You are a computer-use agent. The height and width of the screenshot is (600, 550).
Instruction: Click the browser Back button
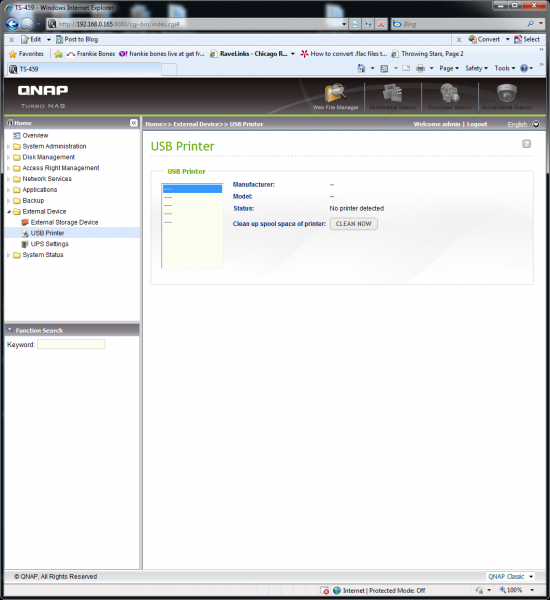(12, 24)
